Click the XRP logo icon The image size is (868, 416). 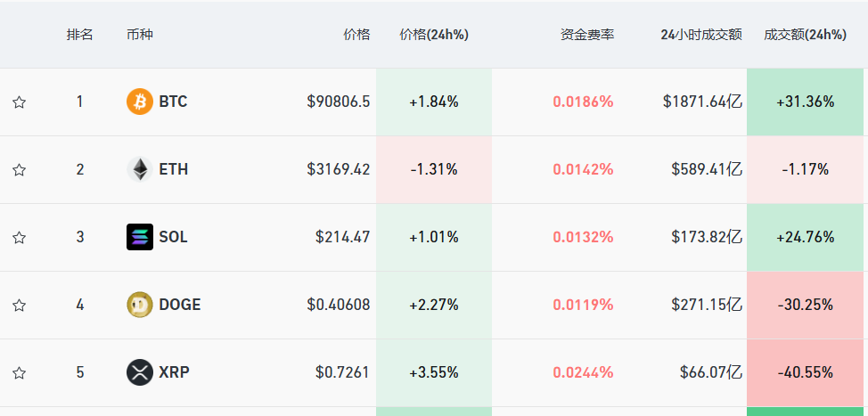(x=140, y=372)
